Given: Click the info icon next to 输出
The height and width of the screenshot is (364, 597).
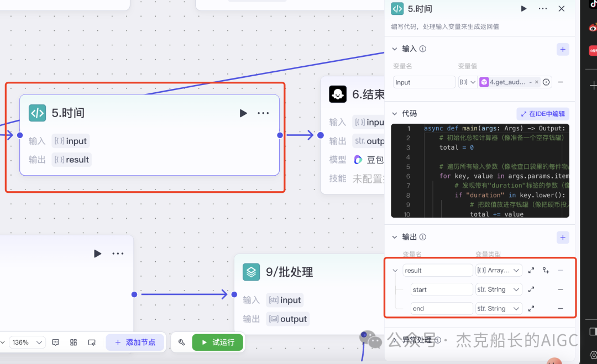Looking at the screenshot, I should pyautogui.click(x=423, y=237).
